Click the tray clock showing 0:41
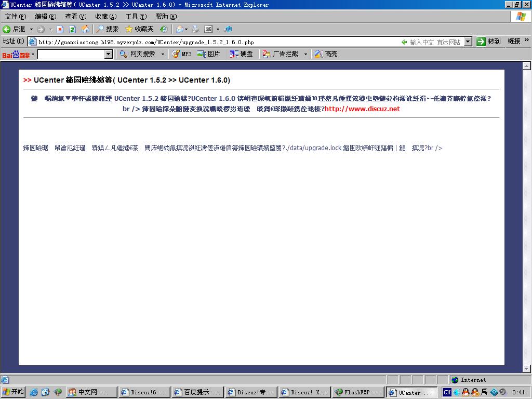 [x=518, y=393]
